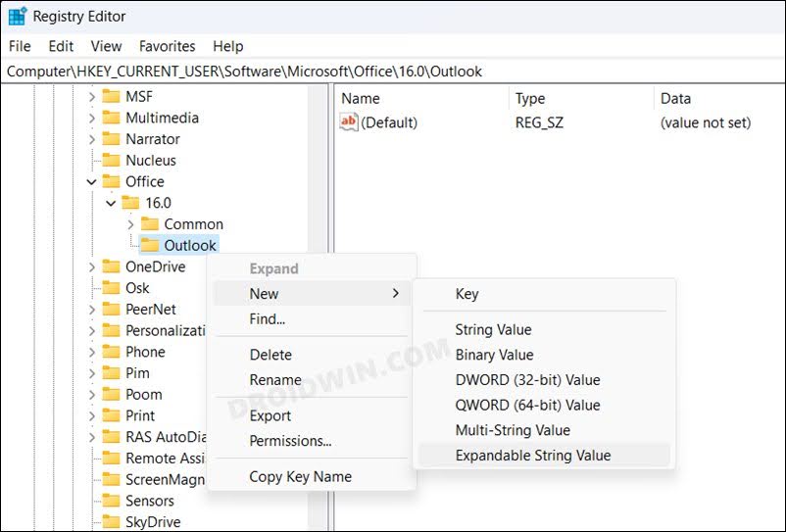This screenshot has width=786, height=532.
Task: Click the Poom folder icon
Action: [112, 394]
